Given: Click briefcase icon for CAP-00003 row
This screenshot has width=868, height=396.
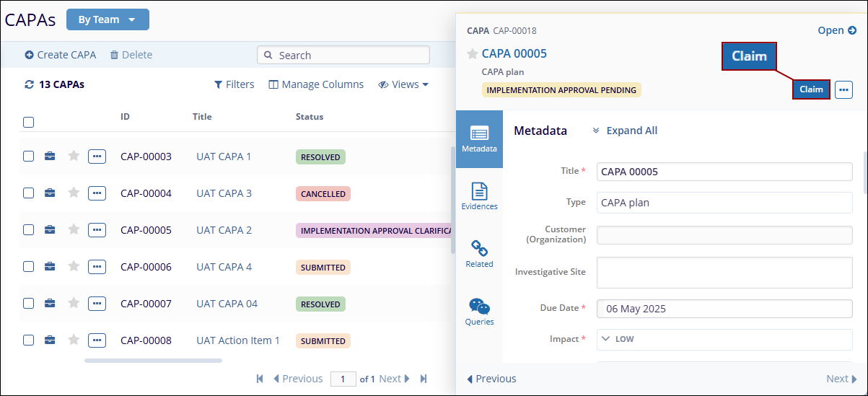Looking at the screenshot, I should 50,157.
